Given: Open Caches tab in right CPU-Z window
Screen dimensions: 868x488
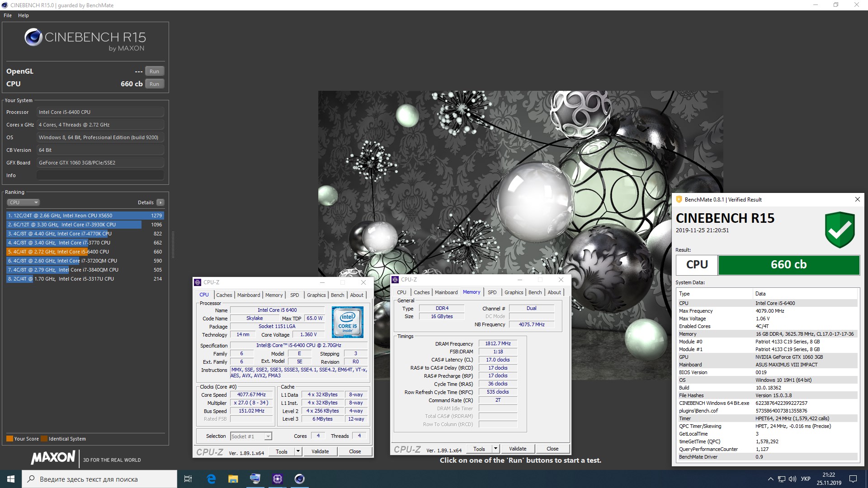Looking at the screenshot, I should 421,292.
